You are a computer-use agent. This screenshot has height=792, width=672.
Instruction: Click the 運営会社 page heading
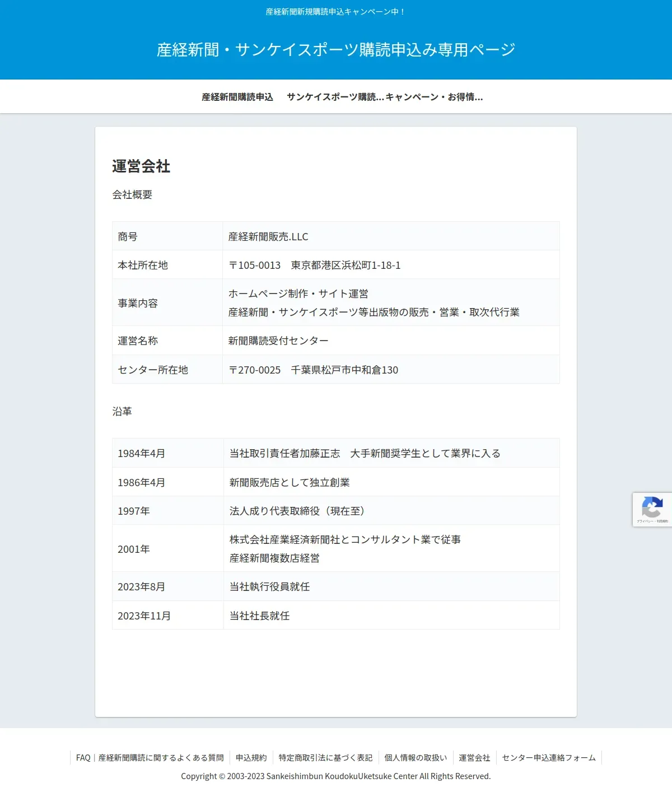tap(141, 166)
